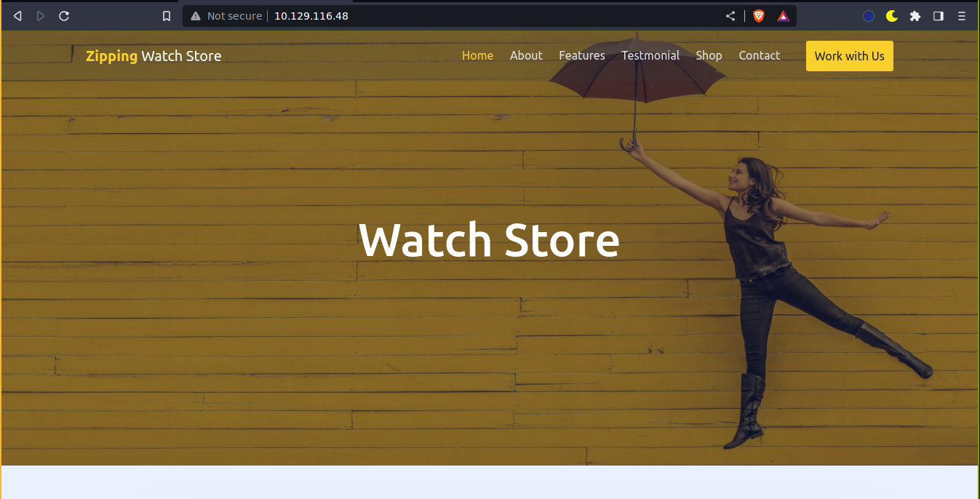980x499 pixels.
Task: Open Brave Rewards triangle icon
Action: (783, 16)
